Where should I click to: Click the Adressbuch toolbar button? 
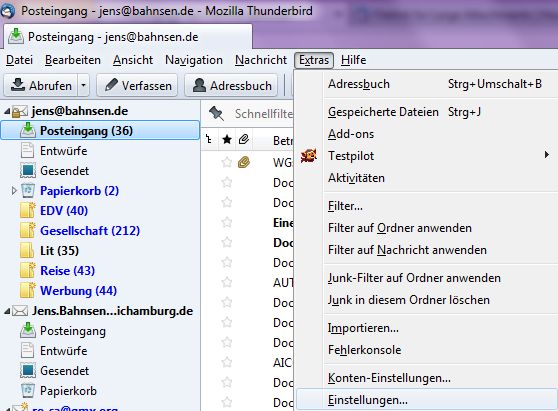pos(231,85)
